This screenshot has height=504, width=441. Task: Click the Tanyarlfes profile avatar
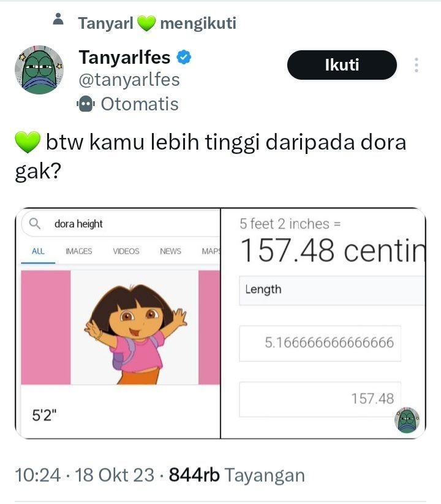39,70
